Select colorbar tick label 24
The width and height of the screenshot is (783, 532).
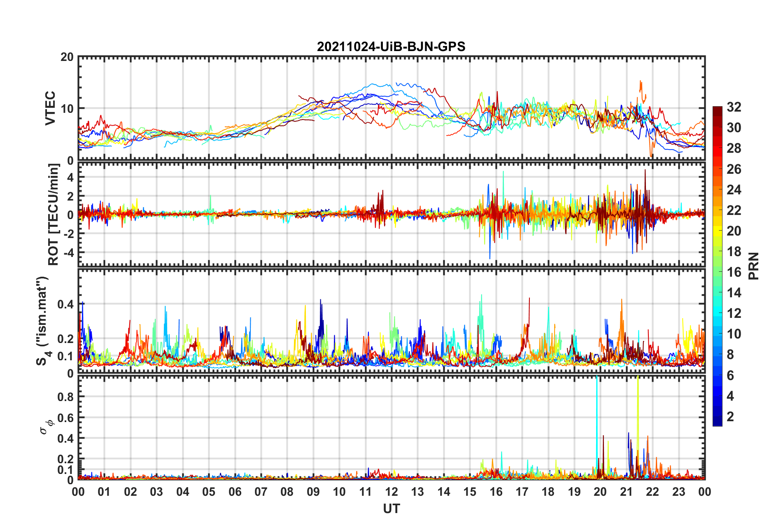(734, 189)
